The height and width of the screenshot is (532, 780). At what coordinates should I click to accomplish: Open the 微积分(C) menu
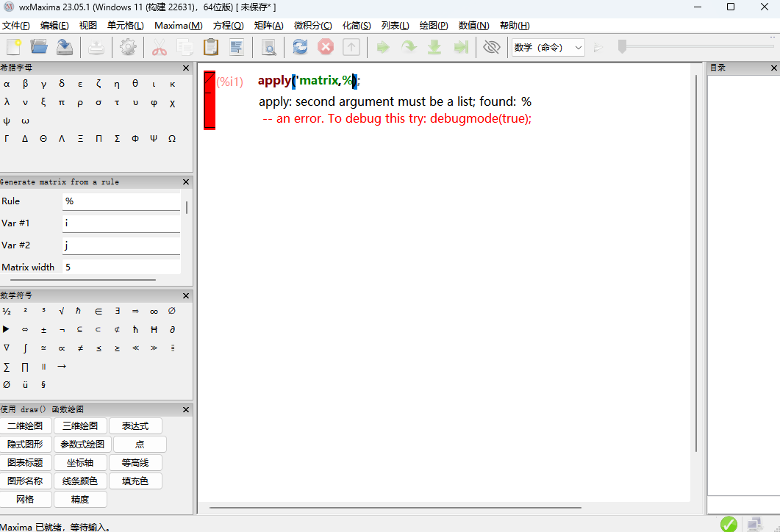pos(312,25)
